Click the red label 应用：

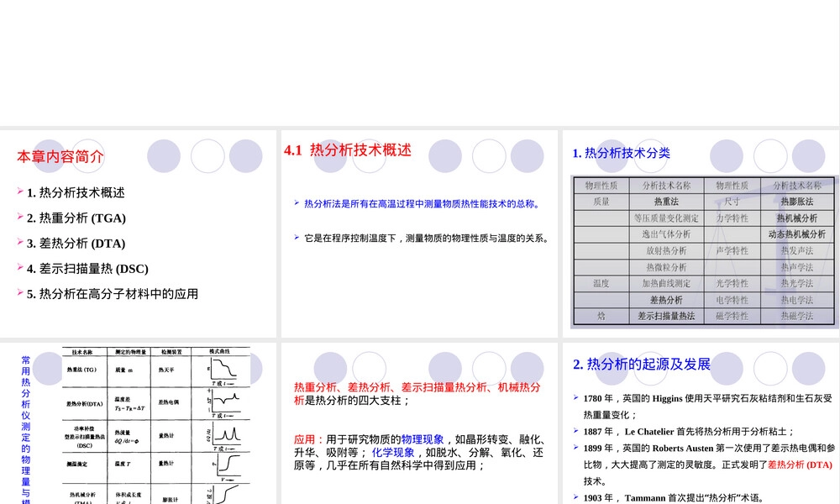click(310, 439)
